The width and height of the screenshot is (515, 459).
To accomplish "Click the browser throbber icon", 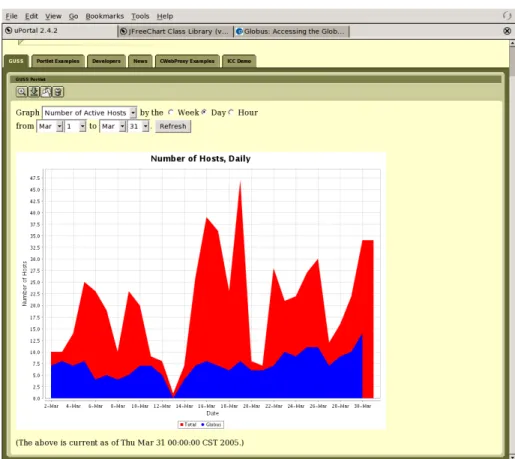I will tap(507, 16).
